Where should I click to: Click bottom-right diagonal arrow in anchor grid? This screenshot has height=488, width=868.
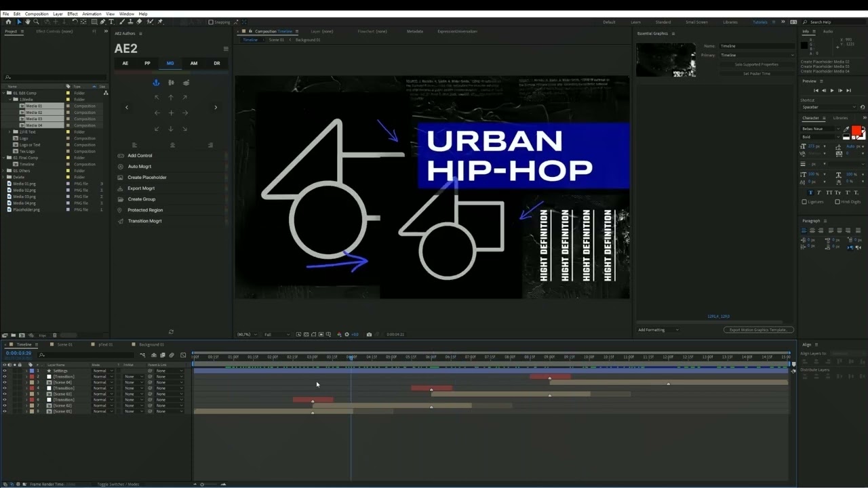pyautogui.click(x=185, y=129)
